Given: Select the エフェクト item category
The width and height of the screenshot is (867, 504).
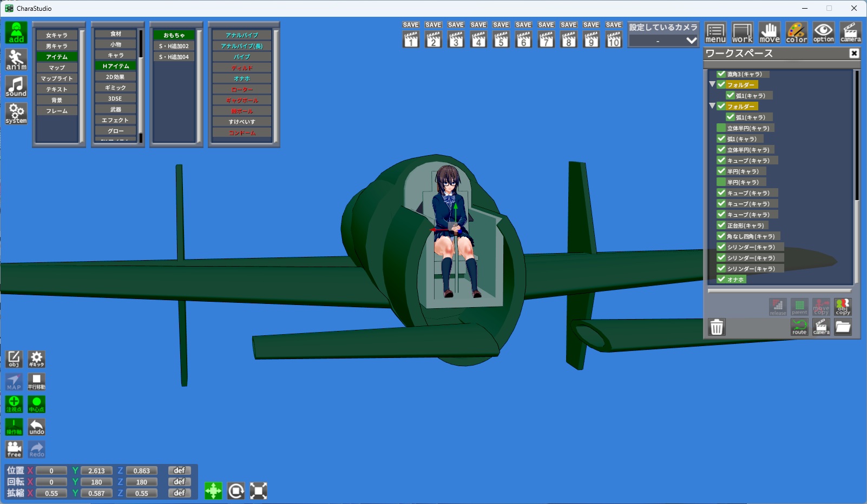Looking at the screenshot, I should [x=115, y=120].
